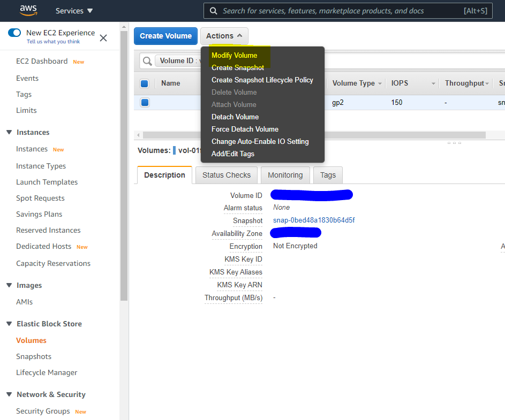Switch to the Tags tab

(328, 175)
